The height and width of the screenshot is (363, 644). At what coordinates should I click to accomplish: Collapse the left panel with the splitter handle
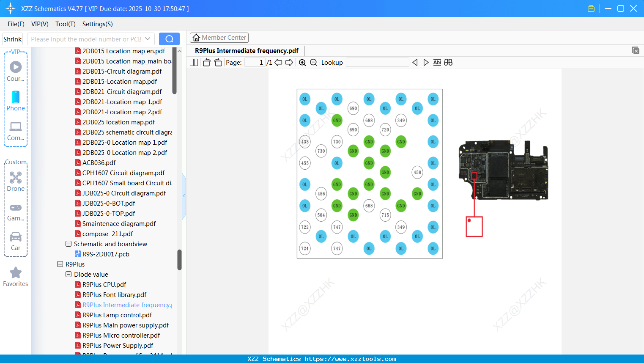[184, 196]
